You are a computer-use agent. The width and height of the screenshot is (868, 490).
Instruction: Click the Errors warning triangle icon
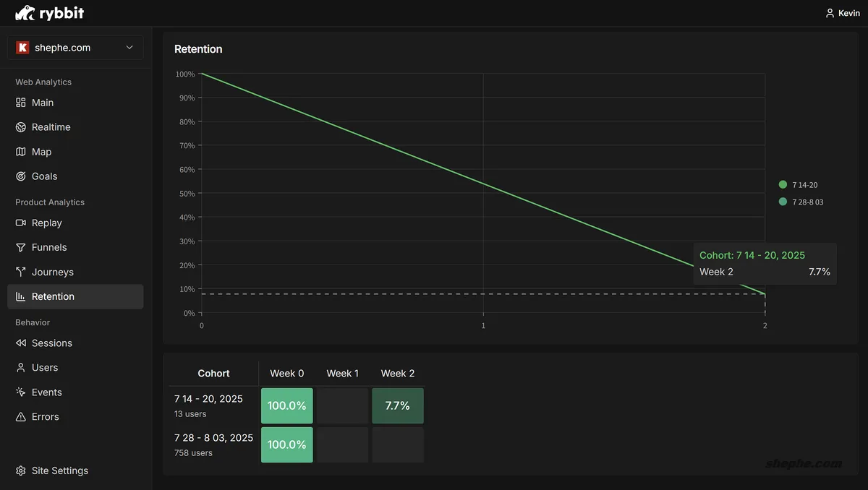(x=21, y=417)
